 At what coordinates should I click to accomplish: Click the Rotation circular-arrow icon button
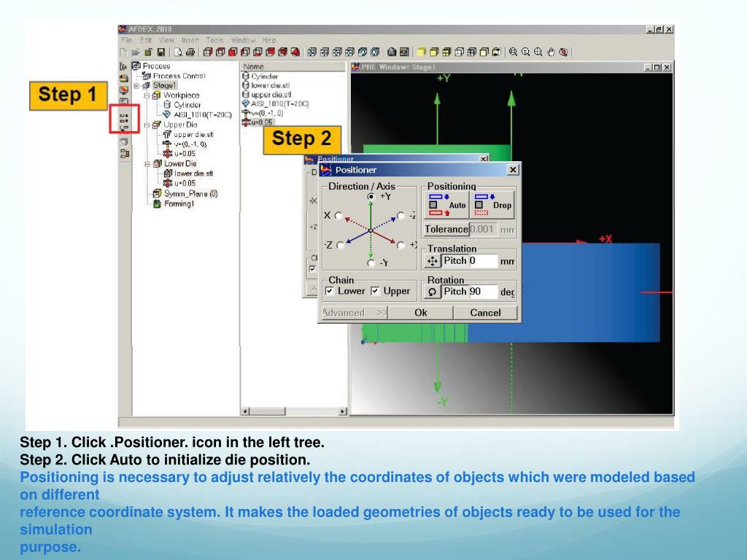click(433, 292)
